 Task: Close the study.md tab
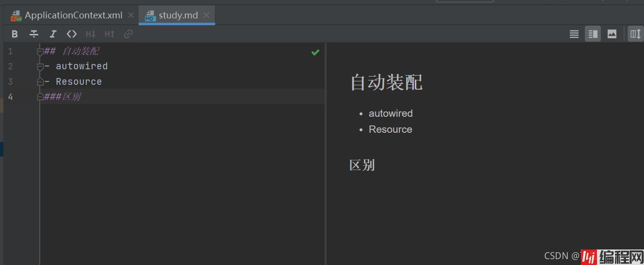click(206, 15)
